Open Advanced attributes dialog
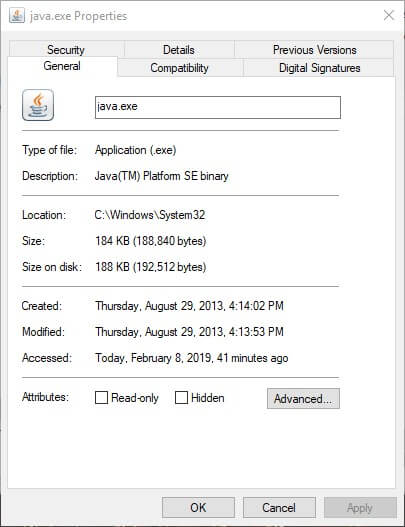Image resolution: width=405 pixels, height=527 pixels. coord(303,399)
